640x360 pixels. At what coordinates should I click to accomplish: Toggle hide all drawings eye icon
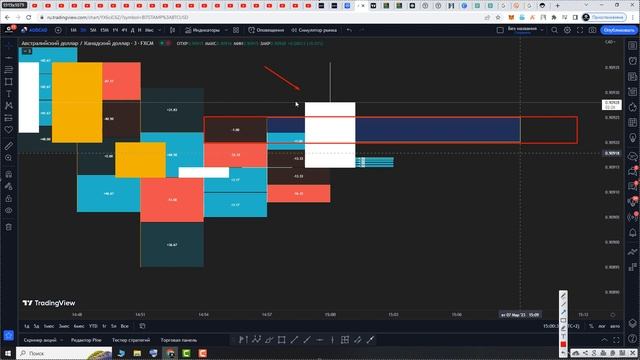[9, 210]
